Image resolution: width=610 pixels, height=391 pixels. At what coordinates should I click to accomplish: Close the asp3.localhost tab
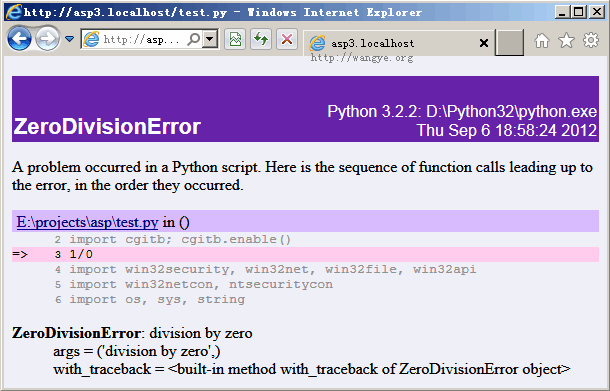[x=484, y=43]
